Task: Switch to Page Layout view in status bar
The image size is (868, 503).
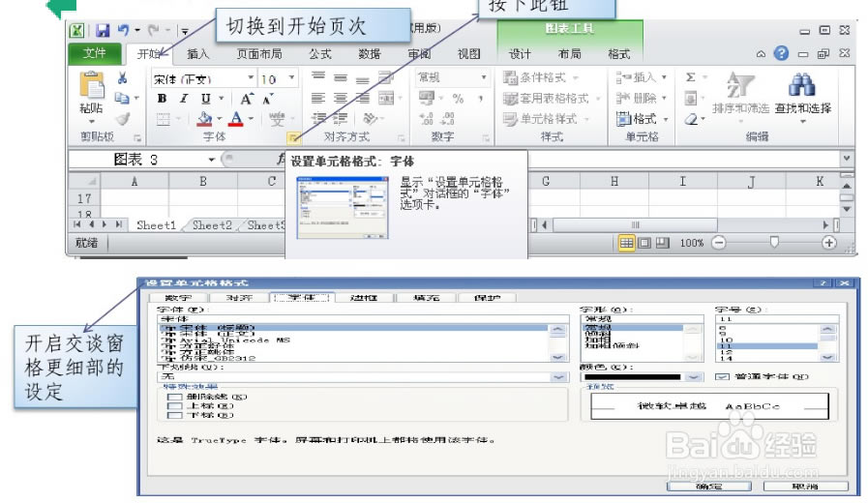Action: point(644,243)
